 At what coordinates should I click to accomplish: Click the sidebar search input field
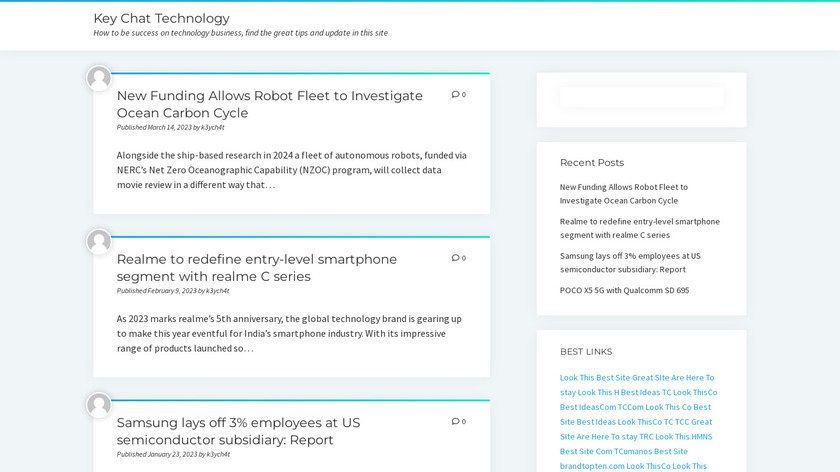[641, 97]
